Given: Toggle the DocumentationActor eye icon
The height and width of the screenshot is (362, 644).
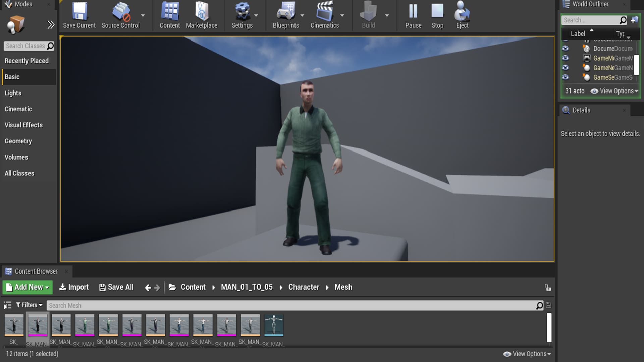Looking at the screenshot, I should pyautogui.click(x=565, y=49).
